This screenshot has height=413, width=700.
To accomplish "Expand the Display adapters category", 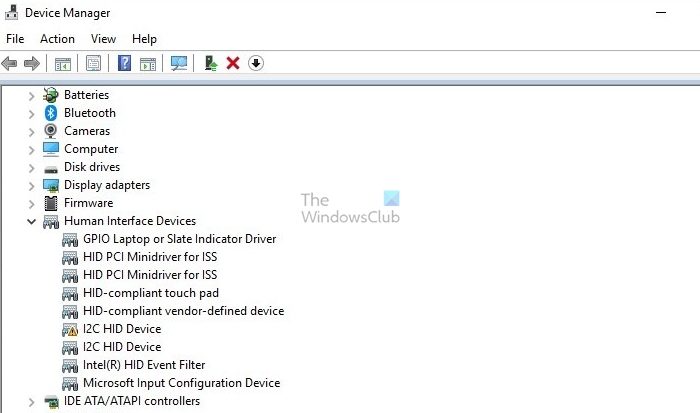I will [x=31, y=186].
